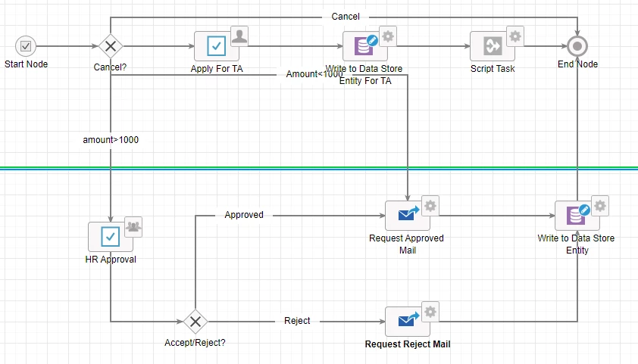This screenshot has height=364, width=638.
Task: Select the Apply For TA task node
Action: coord(216,46)
